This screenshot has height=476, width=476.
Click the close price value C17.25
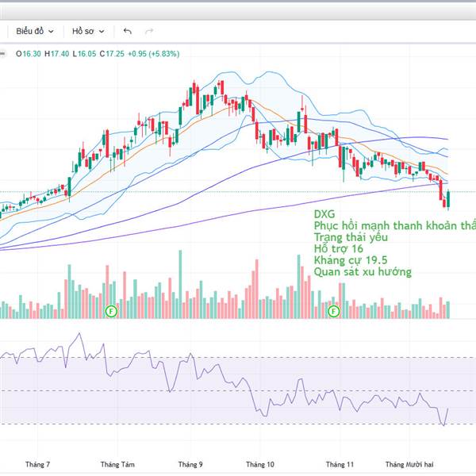[112, 54]
